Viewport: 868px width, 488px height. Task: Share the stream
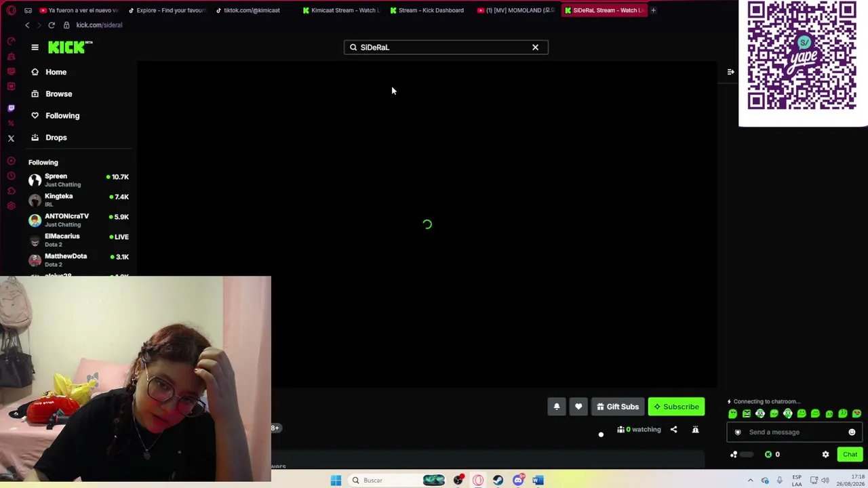tap(673, 429)
